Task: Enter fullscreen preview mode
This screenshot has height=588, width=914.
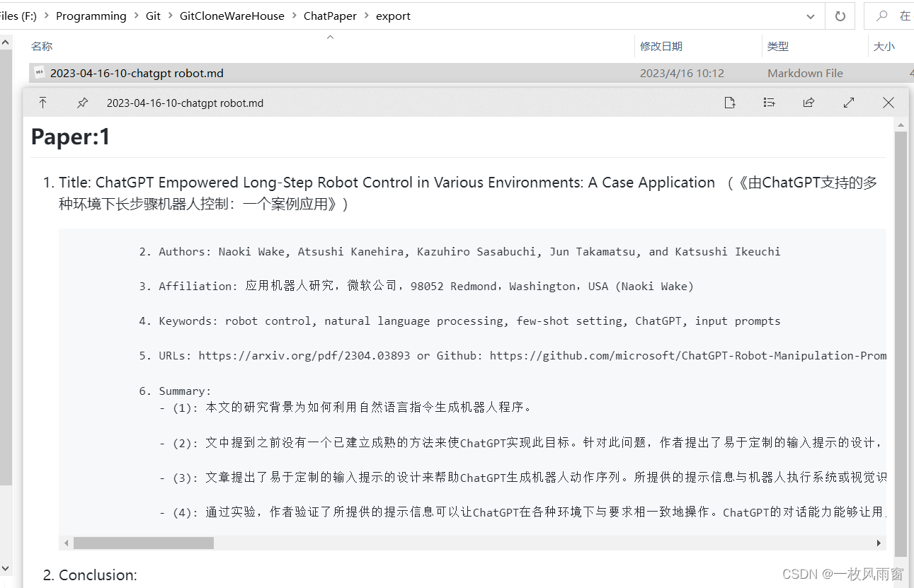Action: tap(849, 103)
